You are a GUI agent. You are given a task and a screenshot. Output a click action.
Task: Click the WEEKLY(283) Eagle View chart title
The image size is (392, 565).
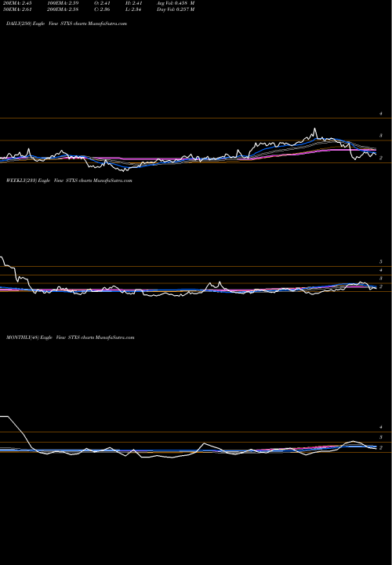(x=69, y=180)
